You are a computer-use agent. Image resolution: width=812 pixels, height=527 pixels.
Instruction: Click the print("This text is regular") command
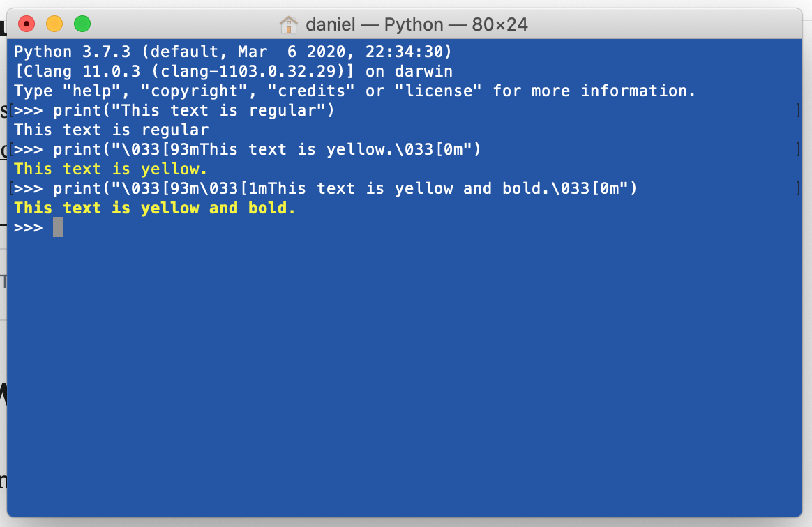(x=194, y=111)
